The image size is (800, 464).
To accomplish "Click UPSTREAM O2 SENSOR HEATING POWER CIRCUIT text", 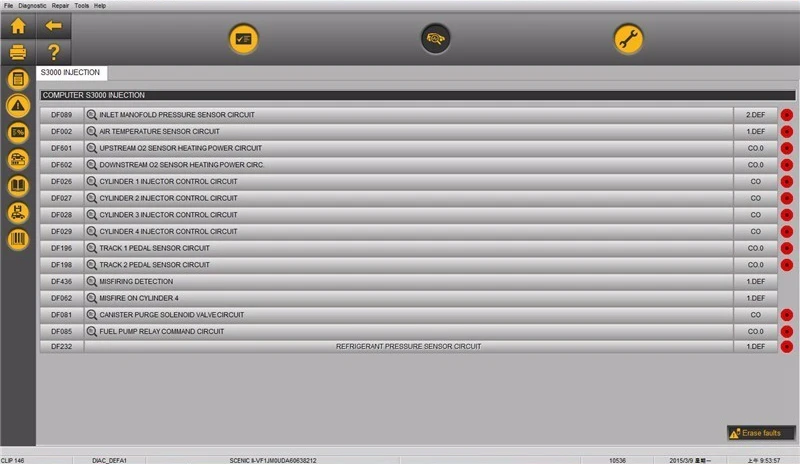I will (x=181, y=148).
